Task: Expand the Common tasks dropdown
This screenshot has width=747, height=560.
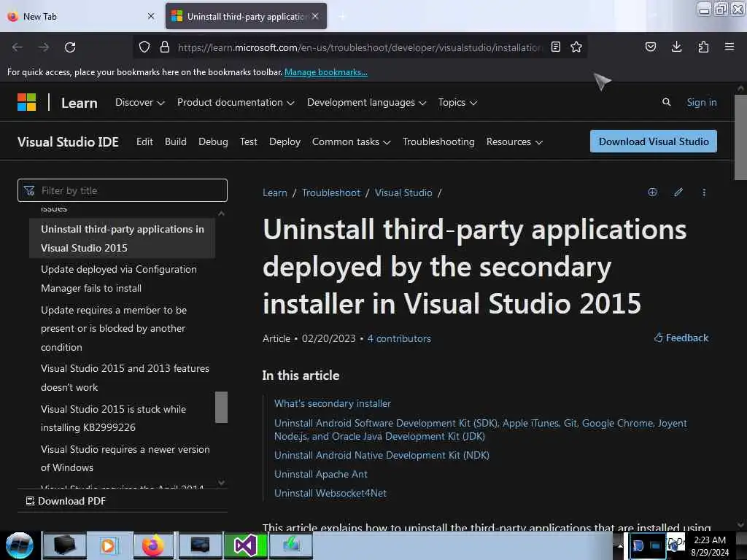Action: click(x=351, y=142)
